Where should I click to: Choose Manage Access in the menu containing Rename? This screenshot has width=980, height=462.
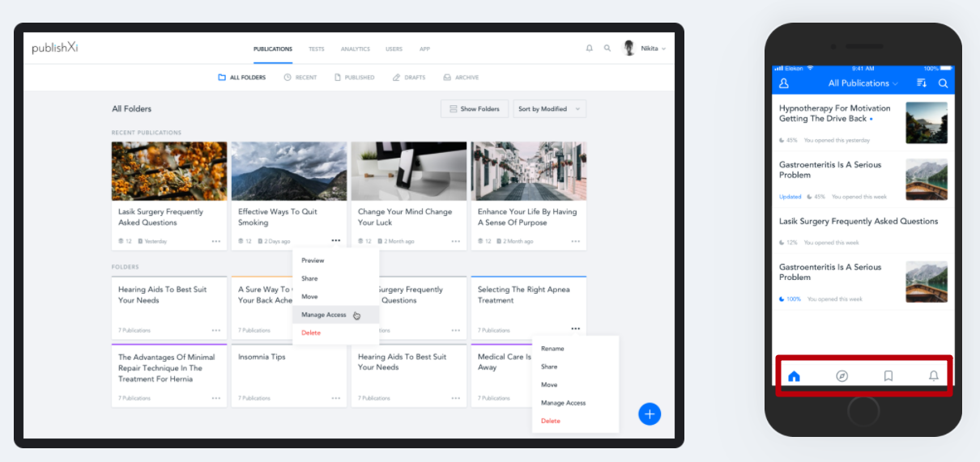575,403
